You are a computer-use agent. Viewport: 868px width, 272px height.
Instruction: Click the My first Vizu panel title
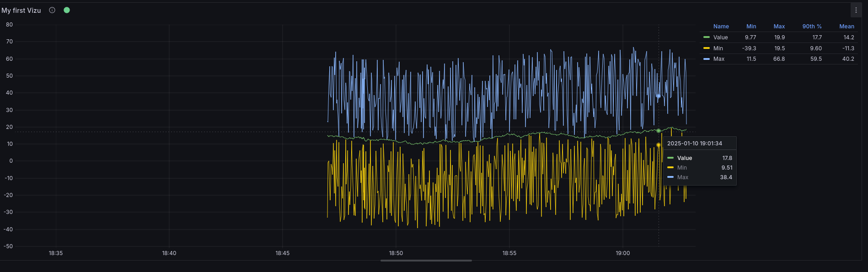tap(21, 10)
